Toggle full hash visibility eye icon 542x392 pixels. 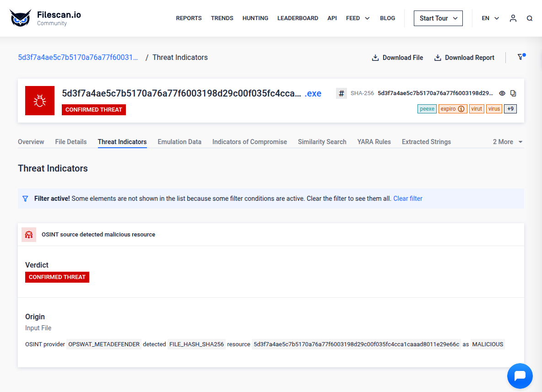click(502, 93)
